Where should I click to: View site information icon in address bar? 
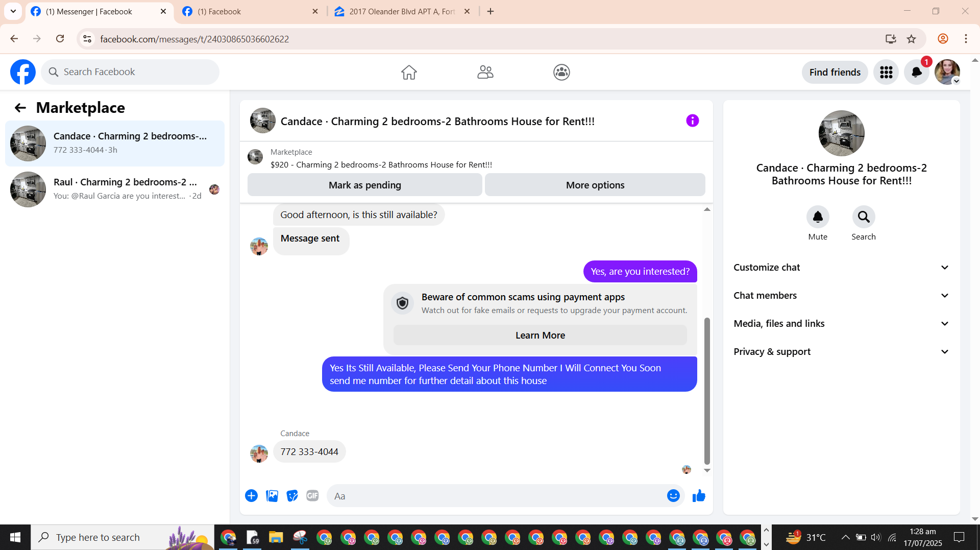(x=87, y=39)
